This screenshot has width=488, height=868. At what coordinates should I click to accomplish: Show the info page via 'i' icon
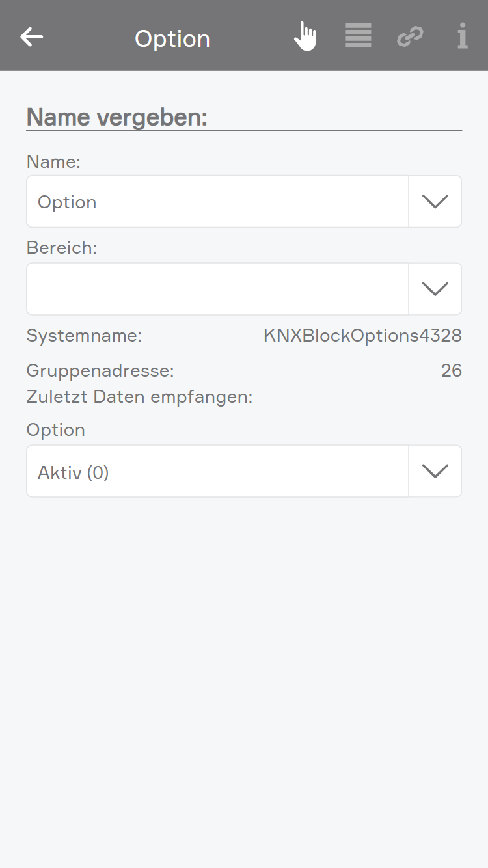point(462,36)
